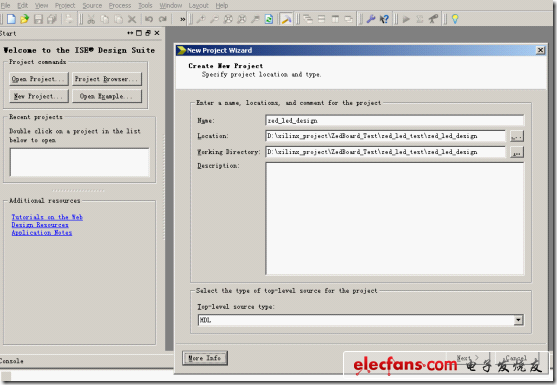The image size is (557, 385).
Task: Click the wrench Process Properties icon
Action: pos(371,19)
